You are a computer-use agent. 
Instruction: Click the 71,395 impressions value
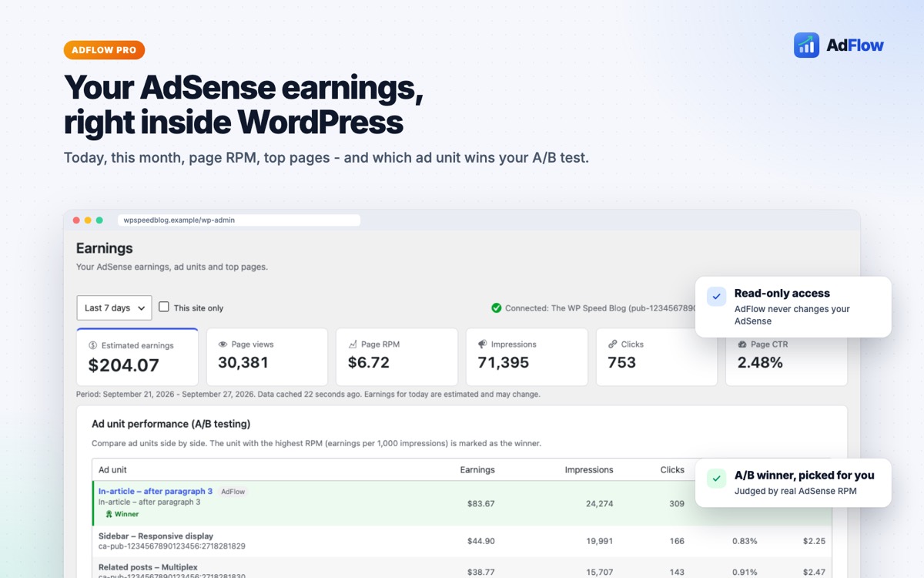click(x=504, y=362)
